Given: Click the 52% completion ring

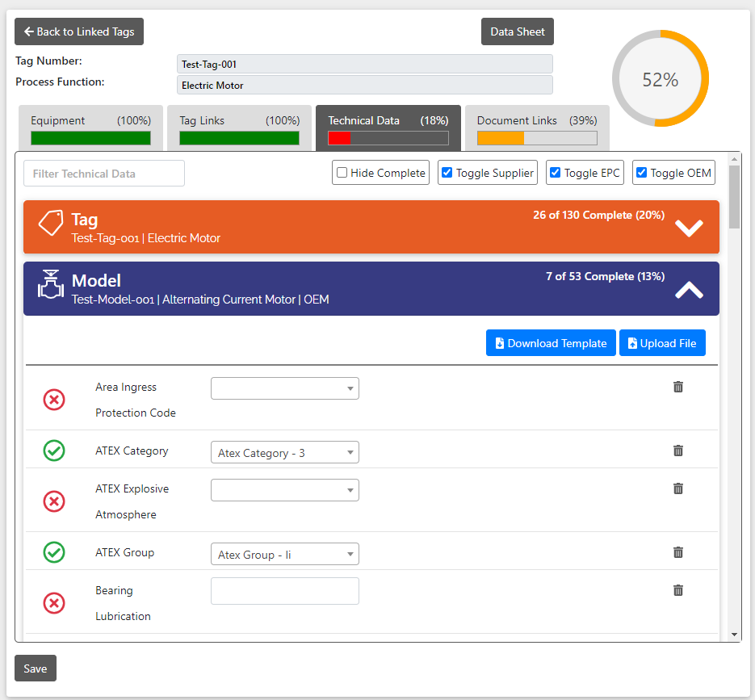Looking at the screenshot, I should coord(661,78).
